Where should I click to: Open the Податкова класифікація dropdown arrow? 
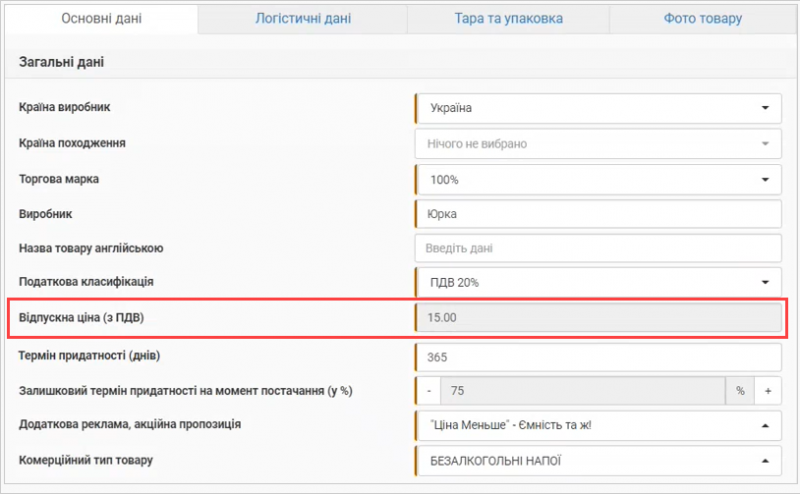(765, 283)
